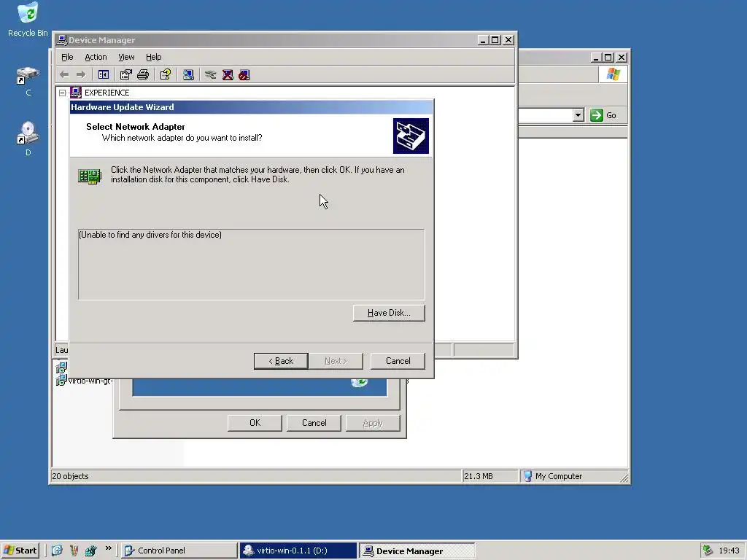Click the Forward arrow in Device Manager toolbar
Viewport: 747px width, 560px height.
click(81, 75)
